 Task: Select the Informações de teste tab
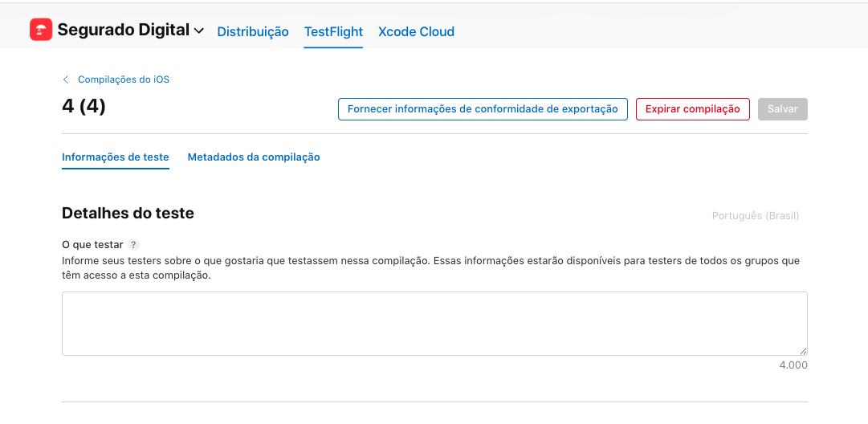pos(116,157)
